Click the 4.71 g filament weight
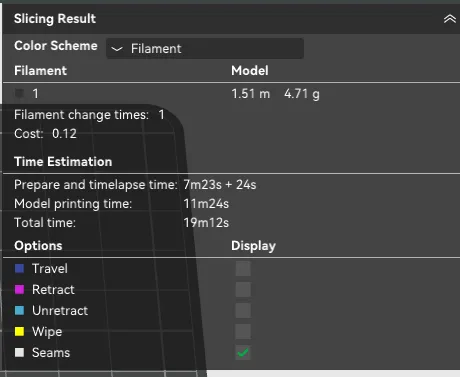 coord(302,94)
